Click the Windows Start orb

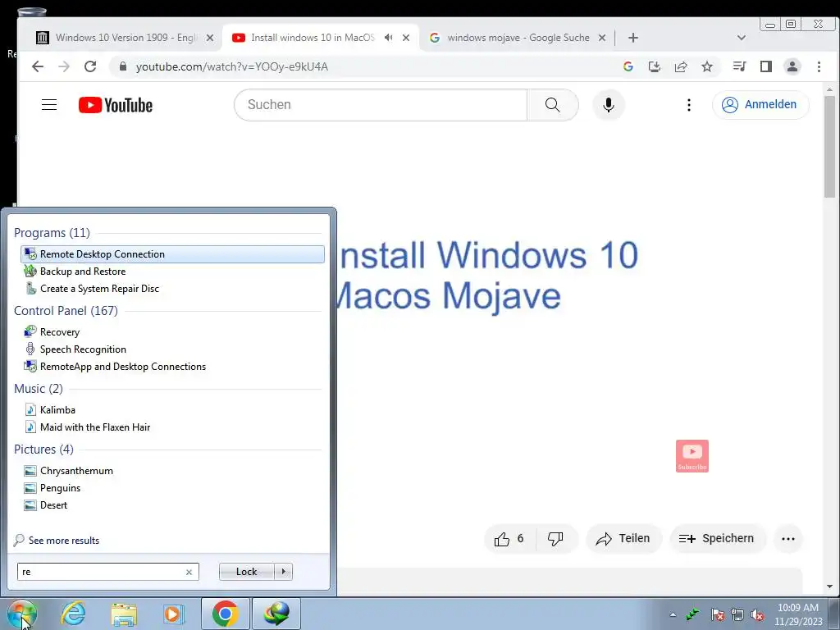click(22, 614)
